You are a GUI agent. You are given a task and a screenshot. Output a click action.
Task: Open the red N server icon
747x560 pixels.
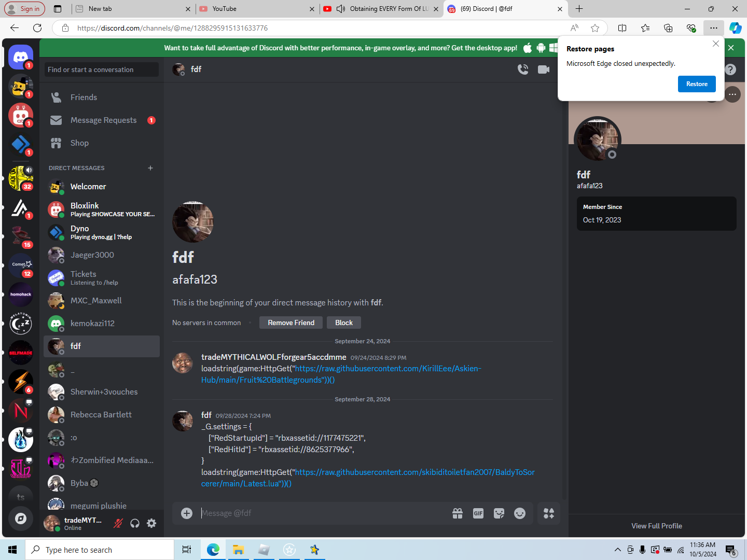point(21,411)
